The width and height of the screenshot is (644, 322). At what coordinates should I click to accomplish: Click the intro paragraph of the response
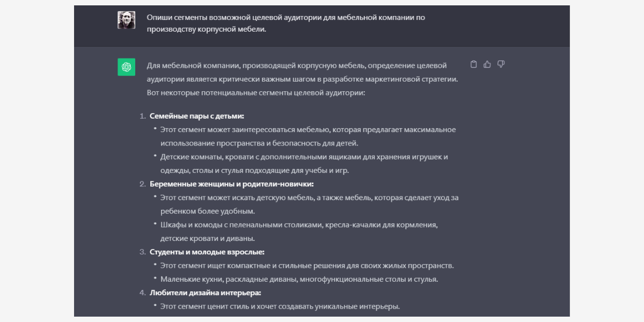coord(302,79)
